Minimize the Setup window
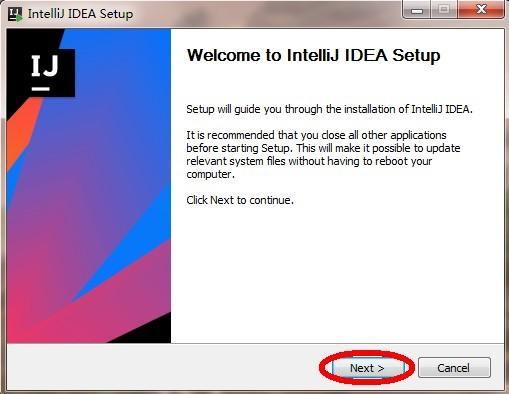 417,10
